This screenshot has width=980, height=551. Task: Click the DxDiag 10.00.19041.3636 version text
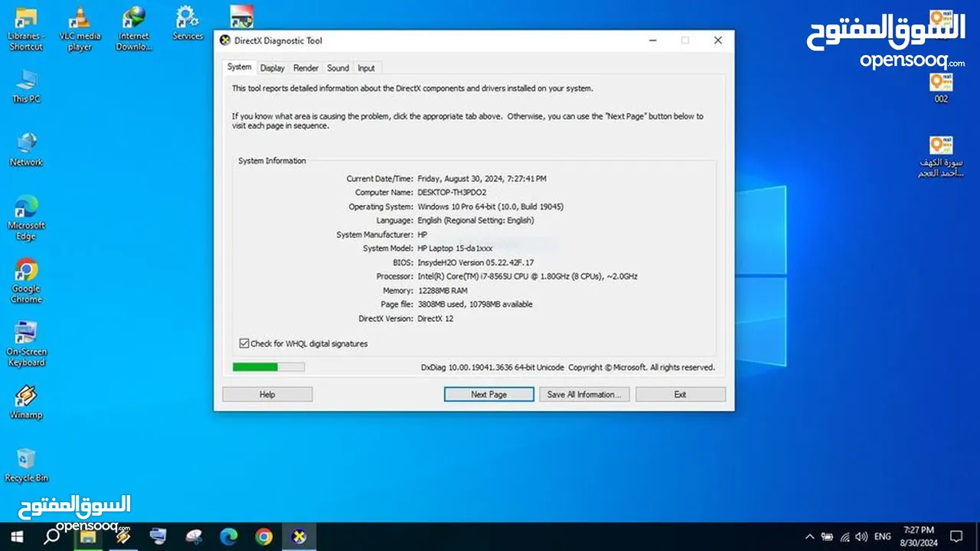click(x=492, y=367)
